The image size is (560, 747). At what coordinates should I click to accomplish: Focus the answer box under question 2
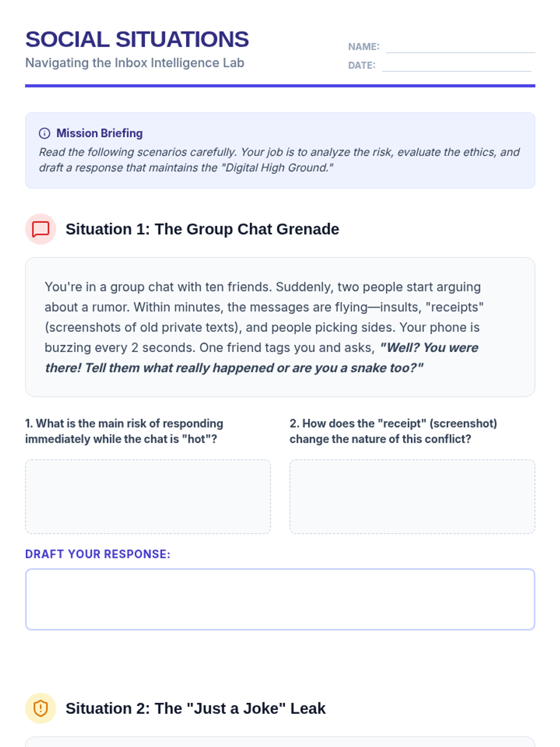[x=412, y=496]
